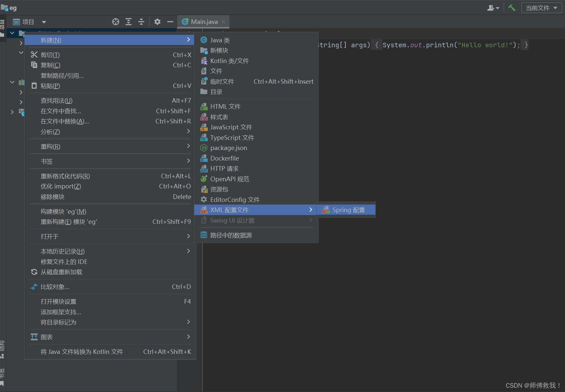Select 查找用法(U) find usages

click(110, 100)
